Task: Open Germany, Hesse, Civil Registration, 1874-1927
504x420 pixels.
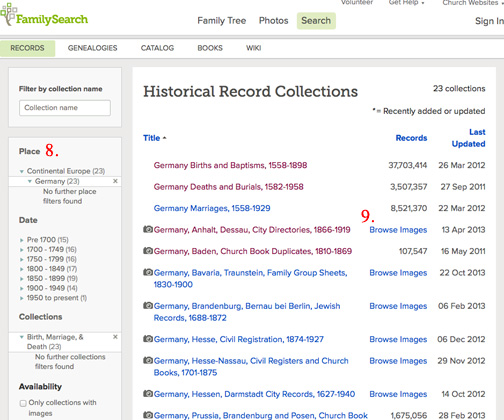Action: [x=239, y=339]
